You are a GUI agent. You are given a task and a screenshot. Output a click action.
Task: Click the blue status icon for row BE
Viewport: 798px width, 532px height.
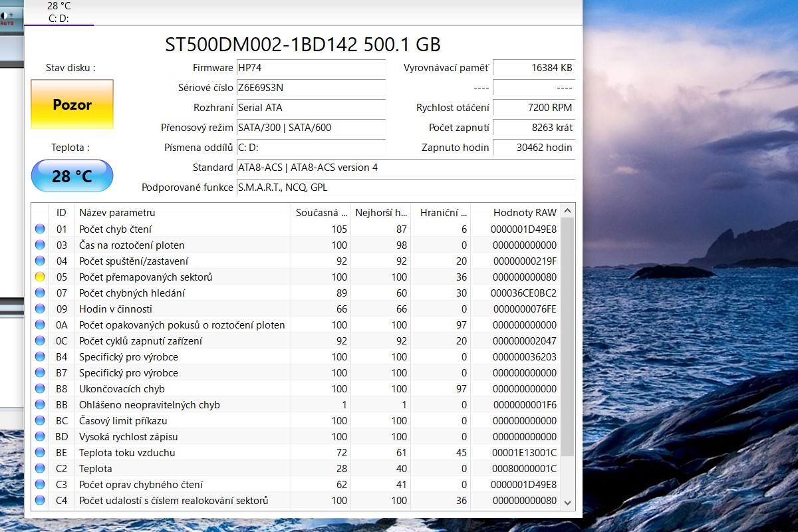(40, 453)
